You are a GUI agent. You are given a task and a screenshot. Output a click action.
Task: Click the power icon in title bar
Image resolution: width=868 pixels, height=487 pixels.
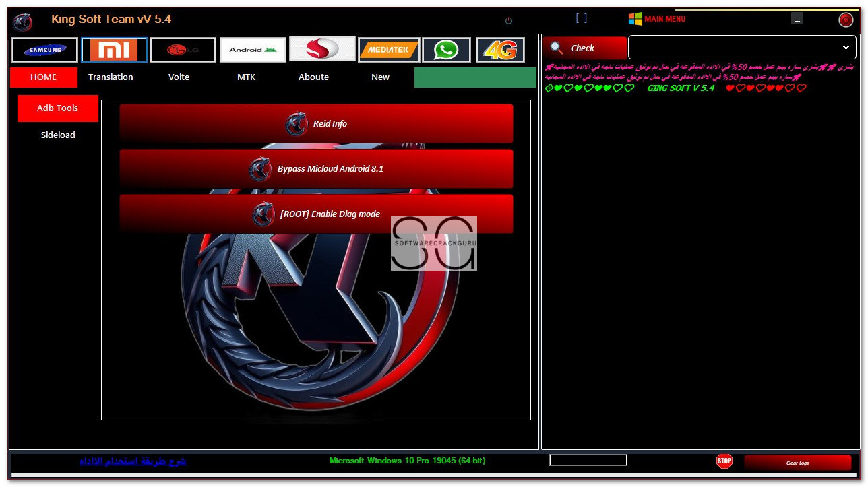click(x=509, y=20)
